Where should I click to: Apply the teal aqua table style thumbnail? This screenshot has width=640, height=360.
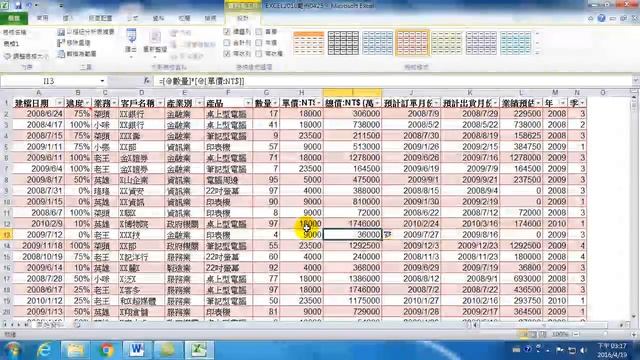click(x=516, y=42)
